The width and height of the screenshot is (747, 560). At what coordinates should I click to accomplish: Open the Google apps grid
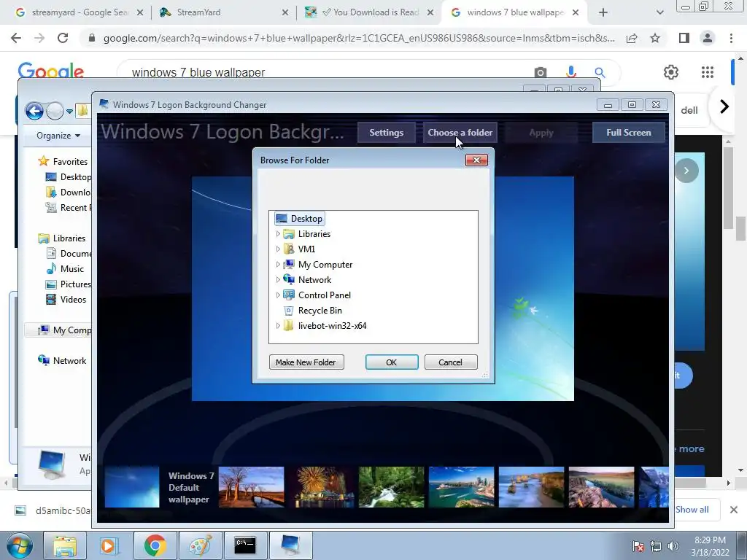[708, 72]
